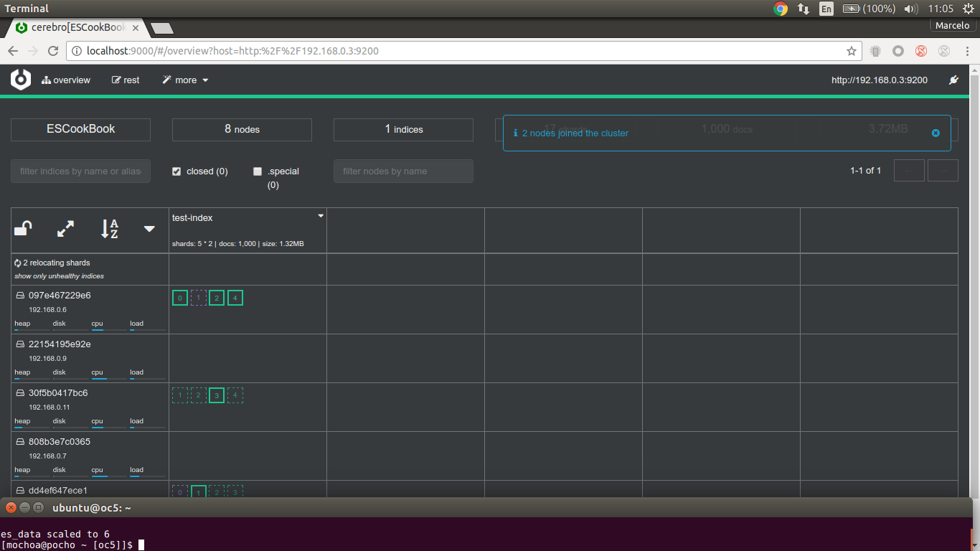Click disk icon of node 097e467229e6
The image size is (980, 551).
pyautogui.click(x=20, y=296)
